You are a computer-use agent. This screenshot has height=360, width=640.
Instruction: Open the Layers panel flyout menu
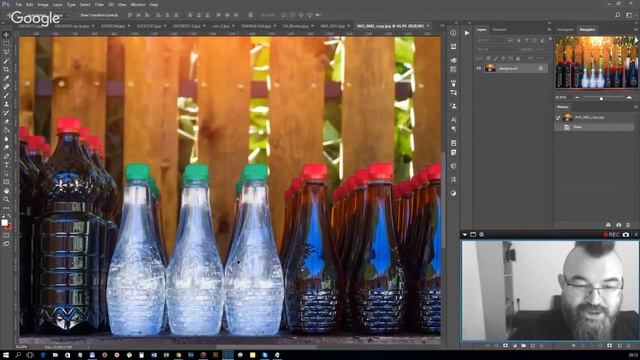click(x=549, y=30)
